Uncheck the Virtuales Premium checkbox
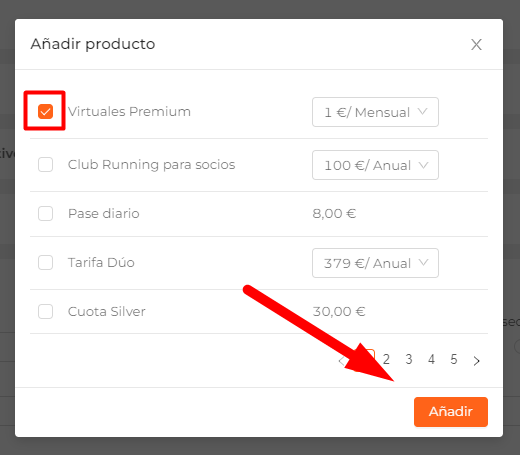The height and width of the screenshot is (455, 520). pos(45,111)
